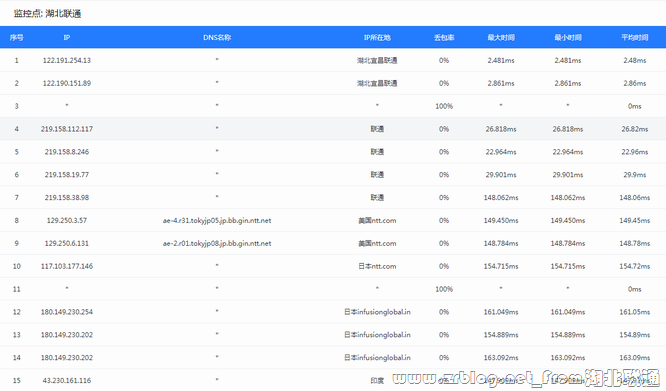
Task: Click the 100% packet loss in row 3
Action: coord(444,106)
